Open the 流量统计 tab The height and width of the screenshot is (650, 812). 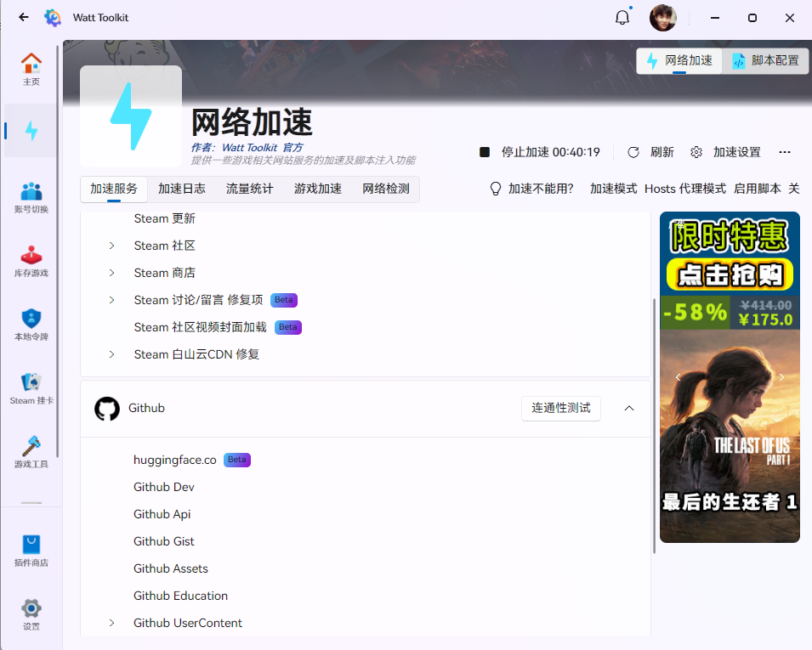pyautogui.click(x=250, y=189)
